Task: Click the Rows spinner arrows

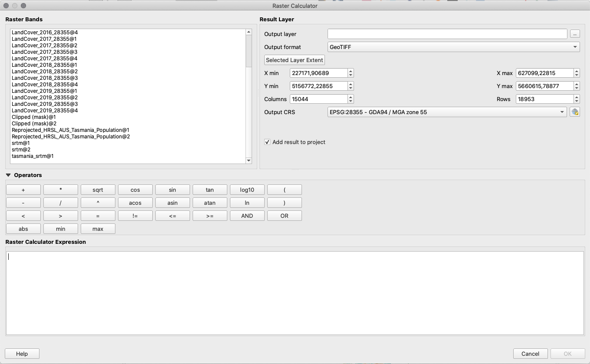Action: pos(577,99)
